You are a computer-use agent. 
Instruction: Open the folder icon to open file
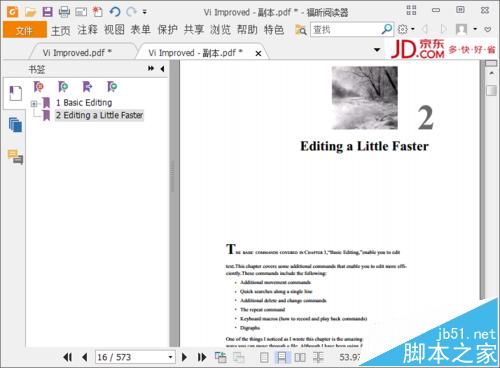[30, 12]
